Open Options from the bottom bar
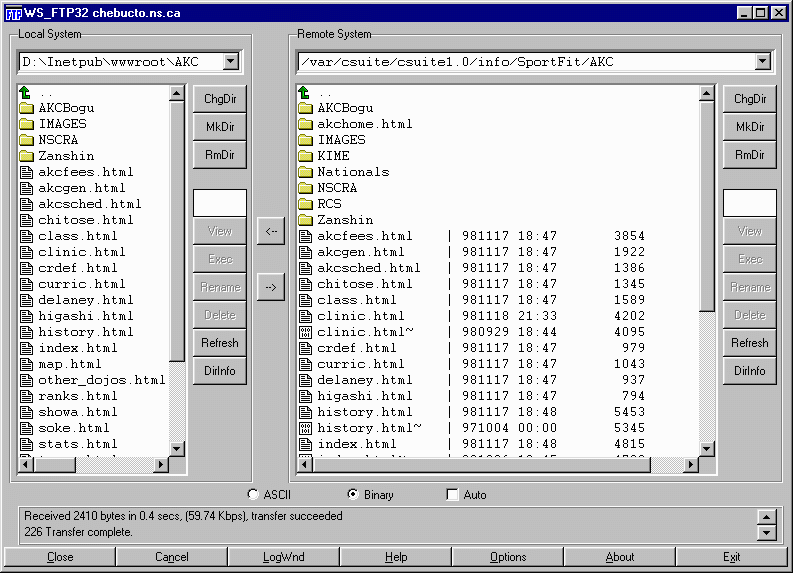Viewport: 793px width, 573px height. [x=508, y=557]
